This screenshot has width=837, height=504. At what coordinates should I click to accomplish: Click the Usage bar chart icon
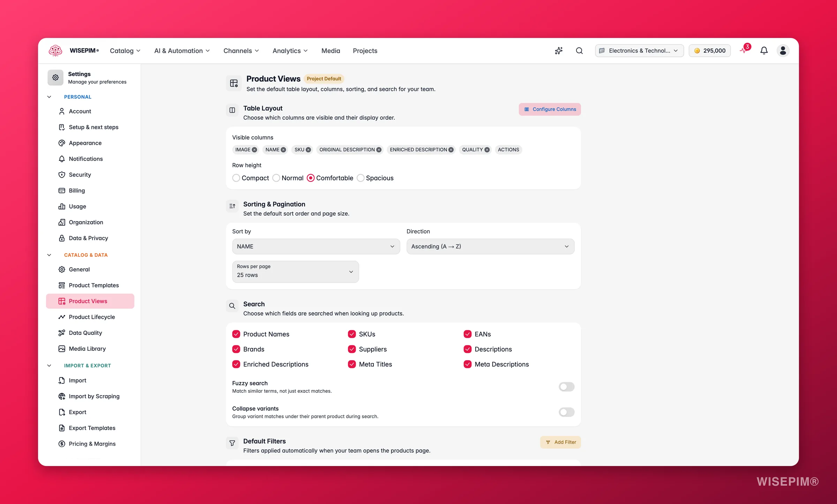pyautogui.click(x=62, y=206)
